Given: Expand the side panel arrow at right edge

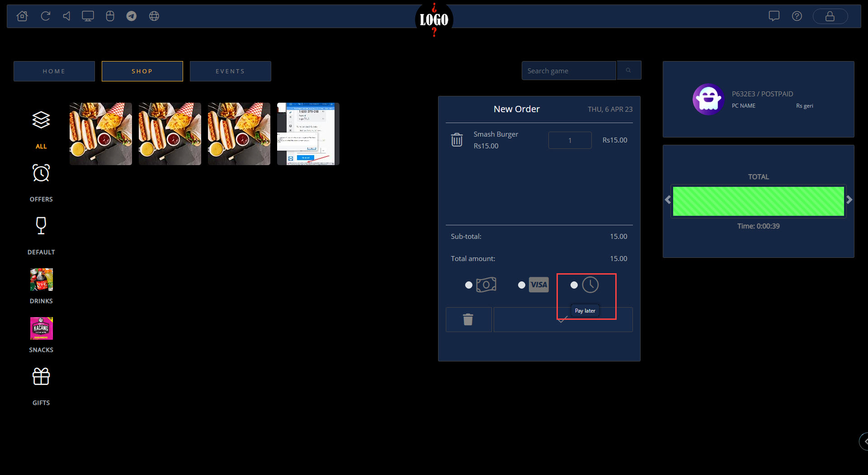Looking at the screenshot, I should pos(864,441).
